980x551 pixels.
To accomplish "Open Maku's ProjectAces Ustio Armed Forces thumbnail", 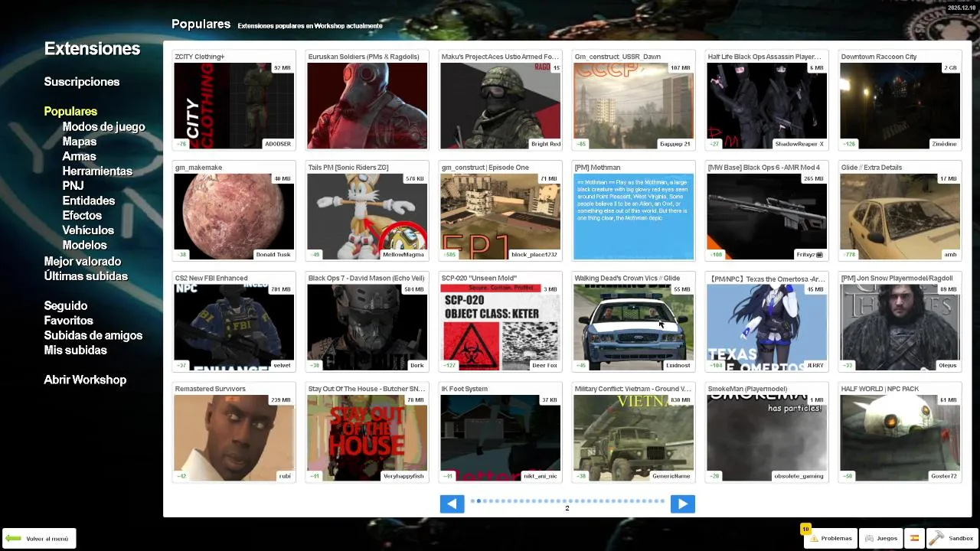I will pos(500,106).
